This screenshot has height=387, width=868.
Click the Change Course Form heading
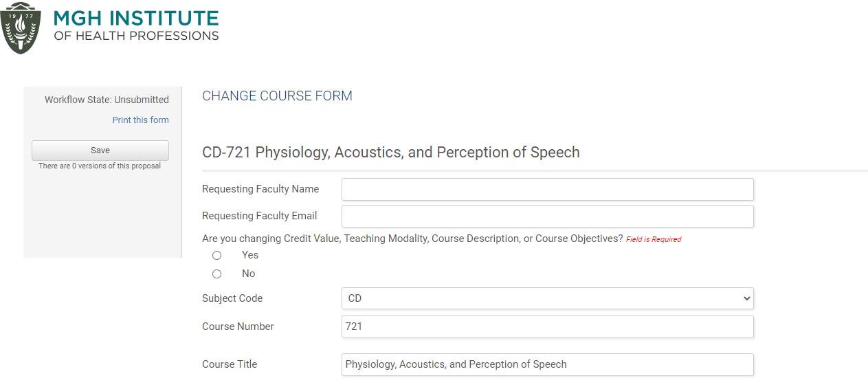[277, 96]
